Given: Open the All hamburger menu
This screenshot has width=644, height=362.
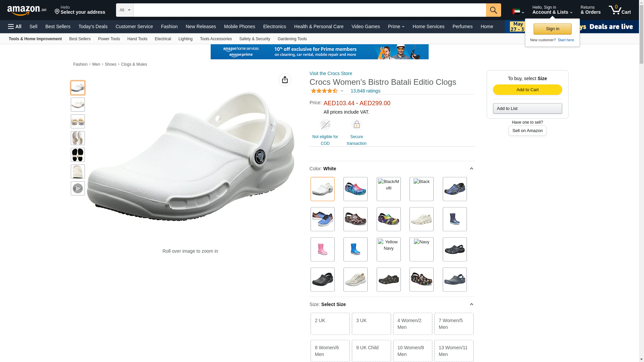Looking at the screenshot, I should point(15,26).
